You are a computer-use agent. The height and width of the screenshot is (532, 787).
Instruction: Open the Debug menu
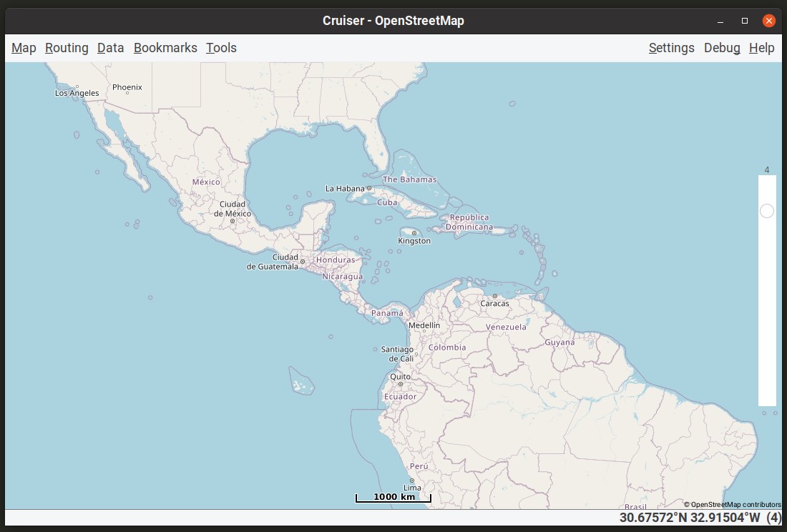coord(722,48)
